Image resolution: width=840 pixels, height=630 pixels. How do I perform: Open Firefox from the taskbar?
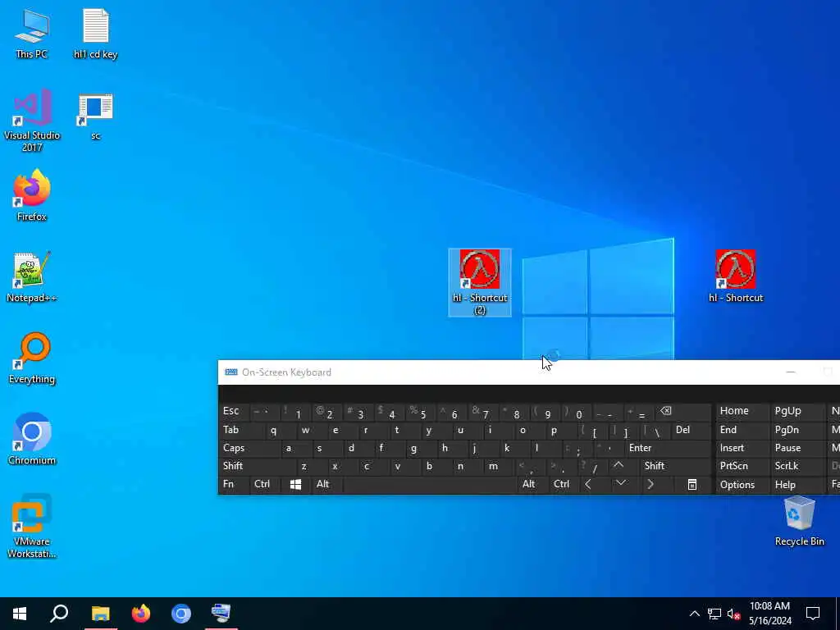tap(141, 614)
